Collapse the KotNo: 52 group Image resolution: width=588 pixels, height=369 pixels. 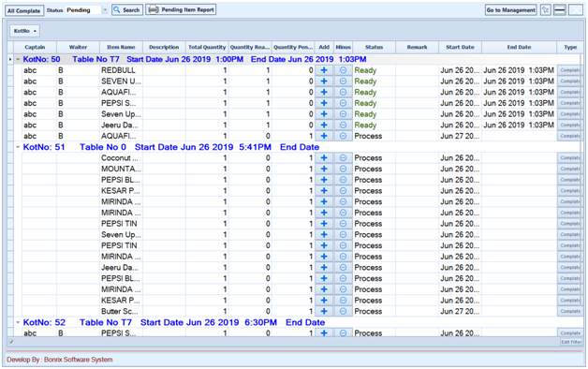[18, 322]
